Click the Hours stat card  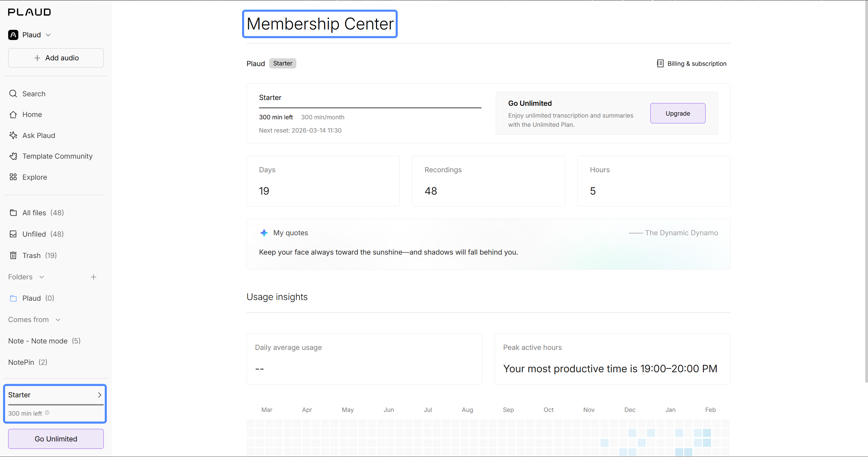(654, 181)
